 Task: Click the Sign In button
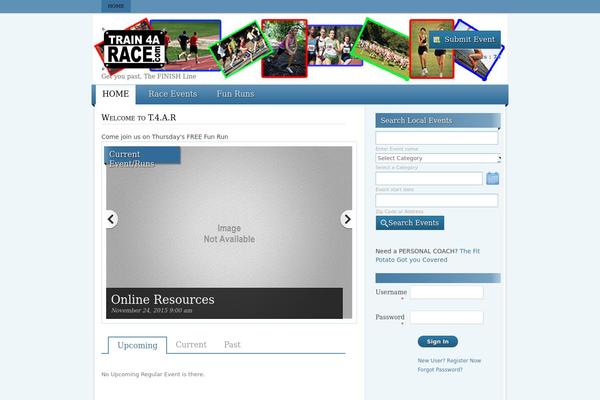point(438,341)
